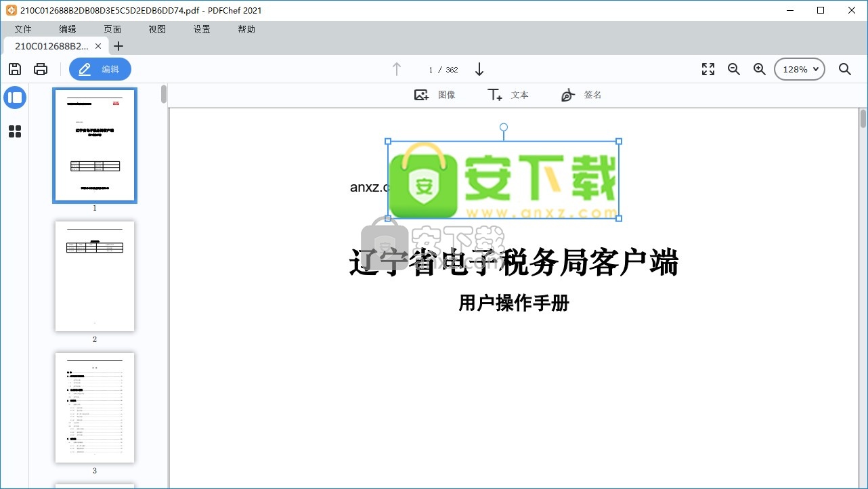
Task: Toggle the blue 编辑 edit mode button
Action: pyautogui.click(x=100, y=69)
